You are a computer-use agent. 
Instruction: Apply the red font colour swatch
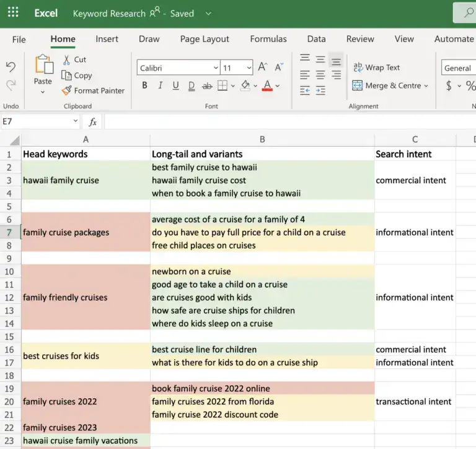267,85
